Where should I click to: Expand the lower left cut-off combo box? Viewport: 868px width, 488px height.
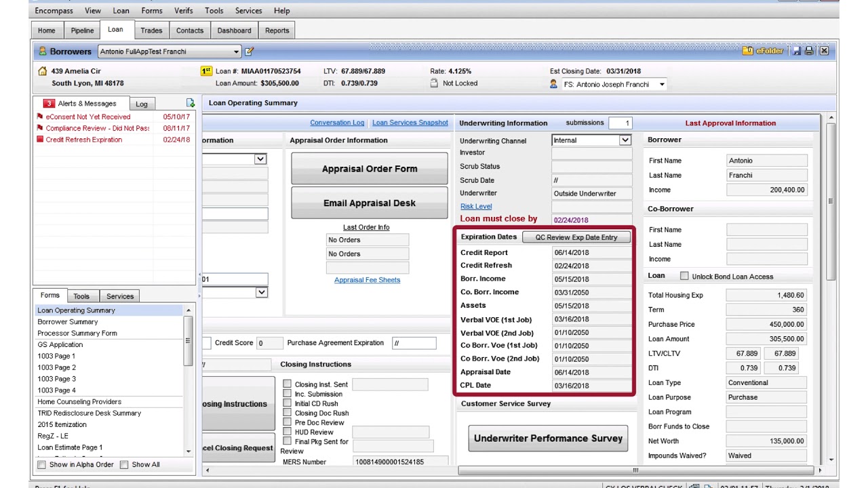click(x=261, y=292)
